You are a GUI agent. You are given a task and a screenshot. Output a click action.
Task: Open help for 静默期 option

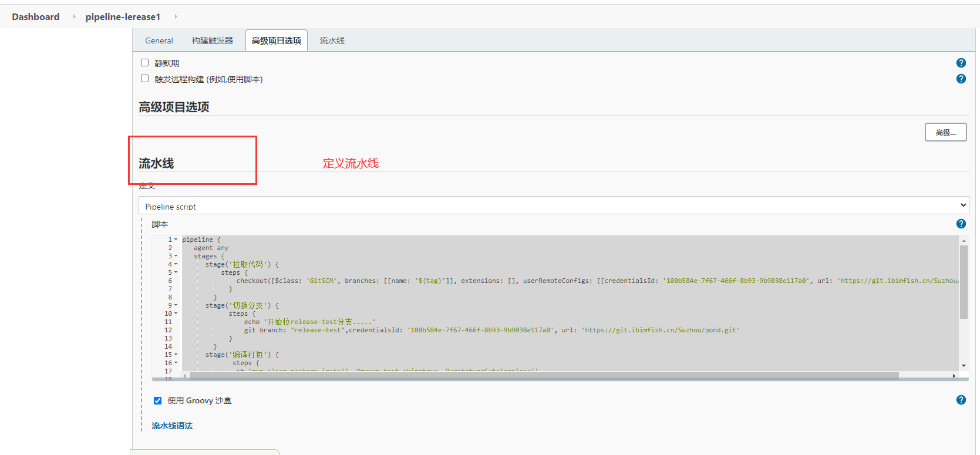(961, 63)
